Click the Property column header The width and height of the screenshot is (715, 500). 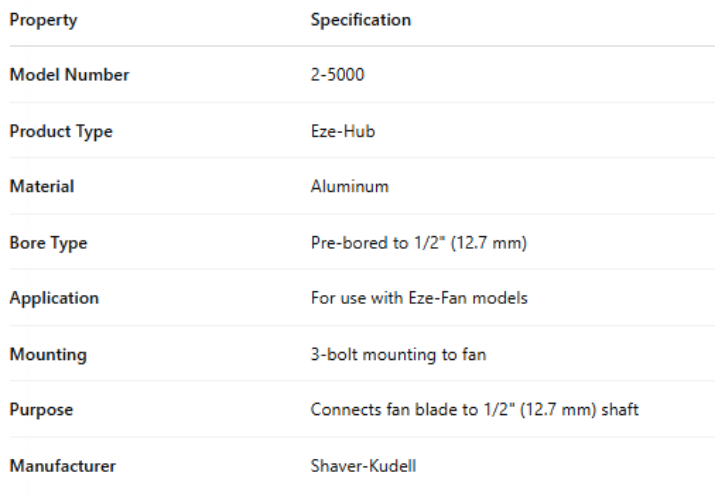[43, 20]
